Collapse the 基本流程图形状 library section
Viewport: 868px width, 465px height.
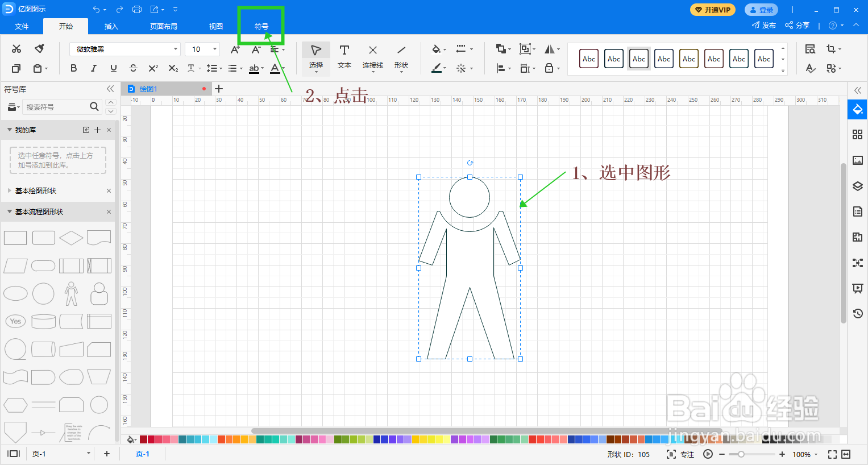(x=10, y=211)
